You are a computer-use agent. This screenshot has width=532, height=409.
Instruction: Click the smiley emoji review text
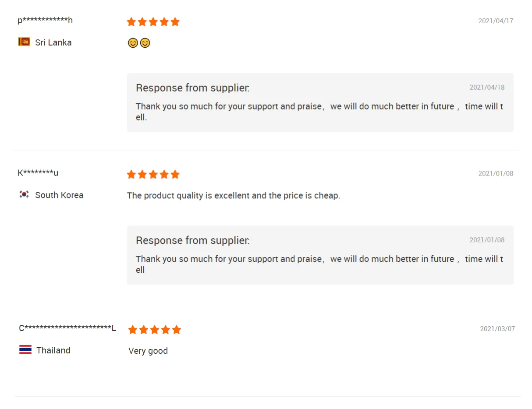pyautogui.click(x=139, y=43)
